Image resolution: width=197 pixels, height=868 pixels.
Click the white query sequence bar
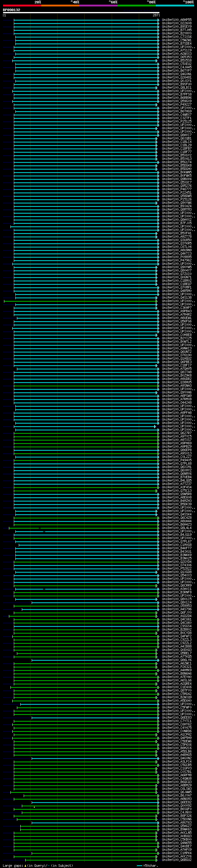click(x=81, y=13)
